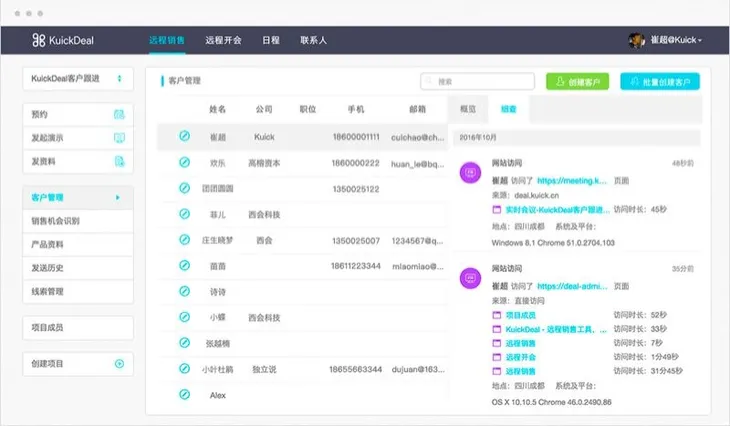Select email dujuan@163...
This screenshot has height=426, width=730.
[x=418, y=369]
